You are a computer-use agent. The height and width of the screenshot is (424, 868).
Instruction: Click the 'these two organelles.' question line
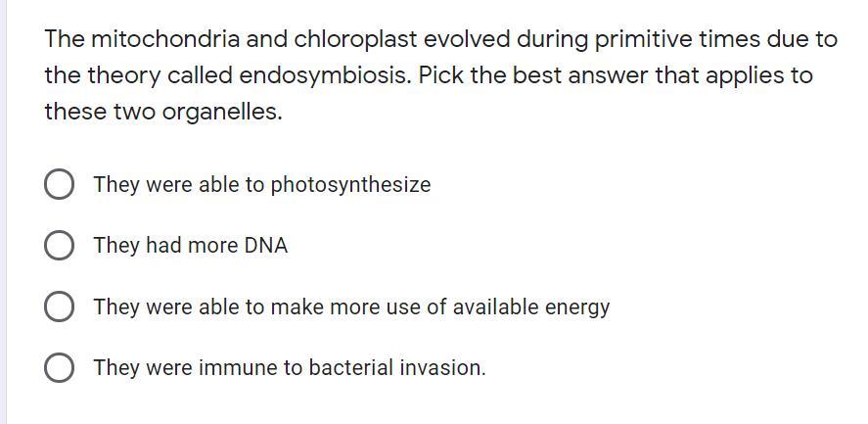pyautogui.click(x=163, y=112)
